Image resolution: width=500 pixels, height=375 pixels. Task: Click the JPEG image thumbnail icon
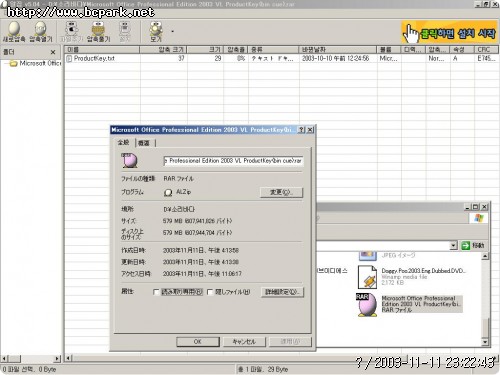368,255
